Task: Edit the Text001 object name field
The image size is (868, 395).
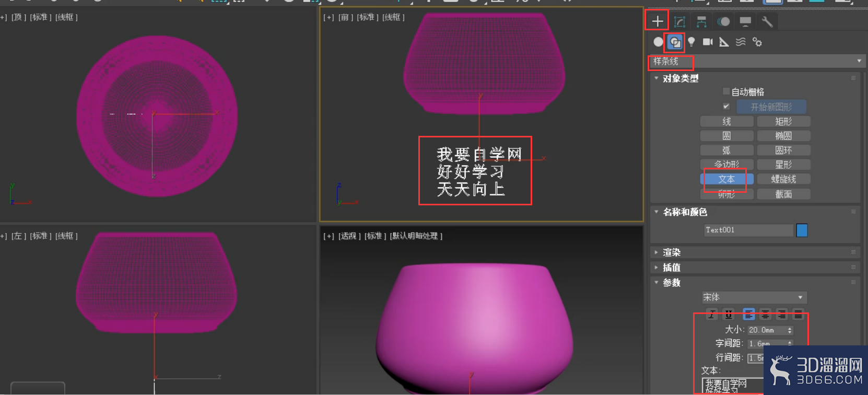Action: point(748,230)
